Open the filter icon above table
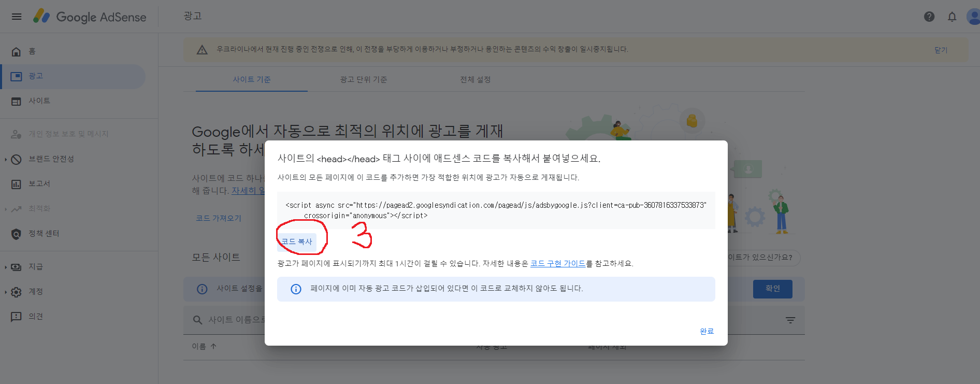 coord(790,320)
